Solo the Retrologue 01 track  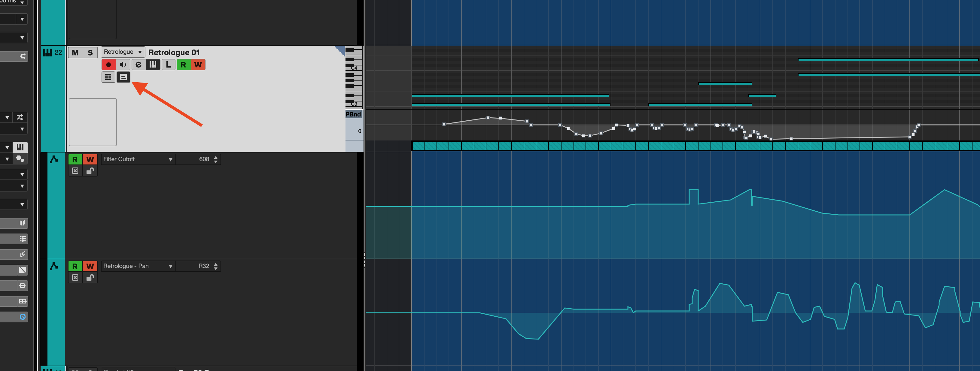pyautogui.click(x=90, y=53)
